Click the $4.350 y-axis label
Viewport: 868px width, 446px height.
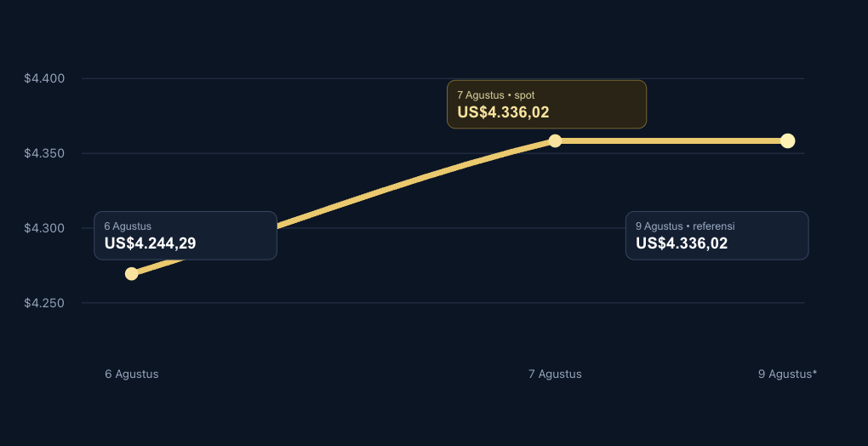[x=44, y=153]
